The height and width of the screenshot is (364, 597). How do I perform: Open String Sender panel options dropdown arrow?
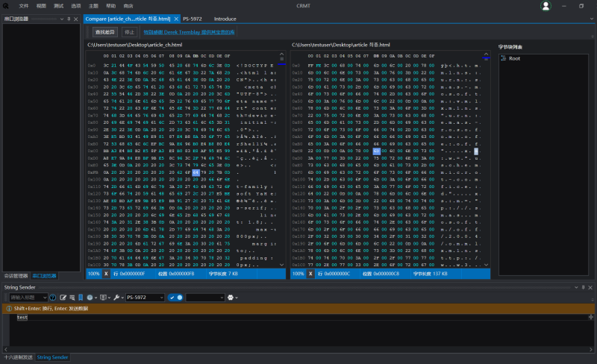[576, 287]
